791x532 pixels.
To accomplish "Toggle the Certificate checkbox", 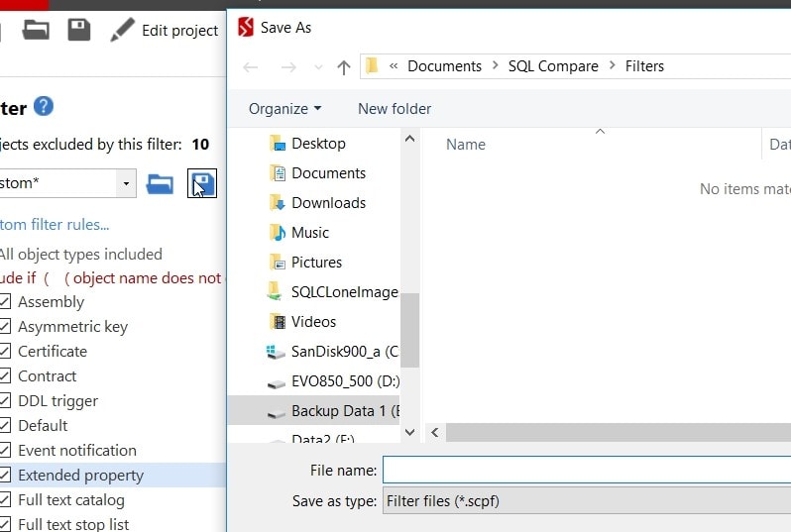I will [5, 352].
